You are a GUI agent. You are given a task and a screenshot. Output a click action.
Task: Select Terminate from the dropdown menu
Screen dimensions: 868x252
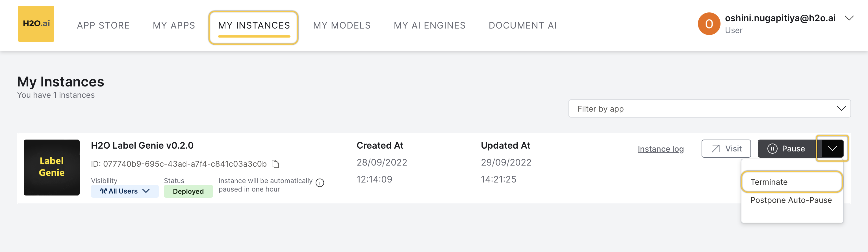pos(769,182)
